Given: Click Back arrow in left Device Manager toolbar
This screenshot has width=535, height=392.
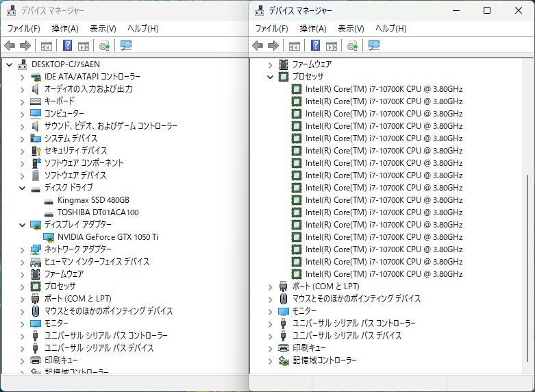Looking at the screenshot, I should (10, 45).
